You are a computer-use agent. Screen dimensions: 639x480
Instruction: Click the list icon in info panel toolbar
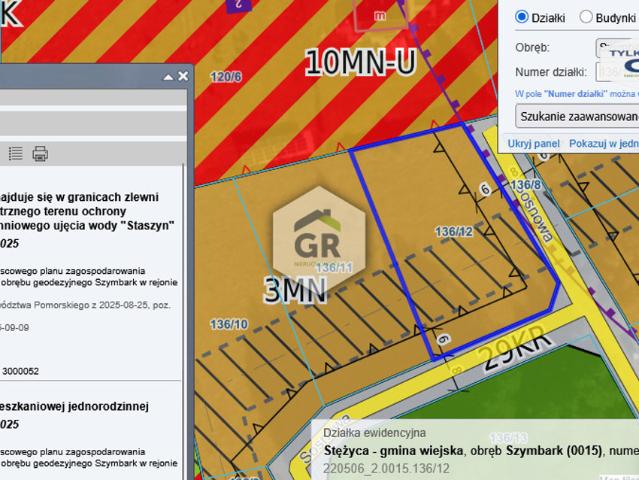point(15,154)
